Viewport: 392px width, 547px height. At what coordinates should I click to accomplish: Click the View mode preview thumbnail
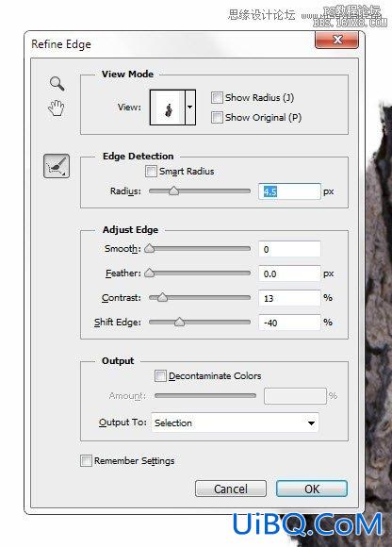167,108
